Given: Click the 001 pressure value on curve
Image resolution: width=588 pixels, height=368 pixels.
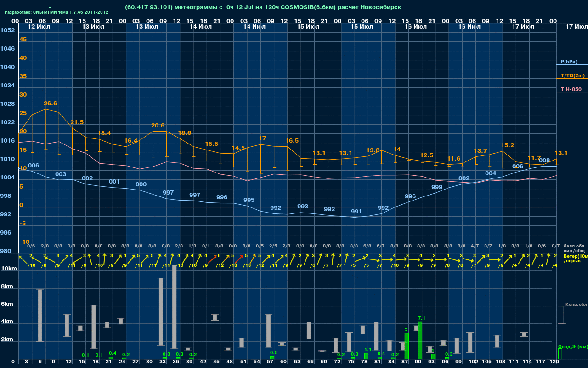Looking at the screenshot, I should [114, 182].
